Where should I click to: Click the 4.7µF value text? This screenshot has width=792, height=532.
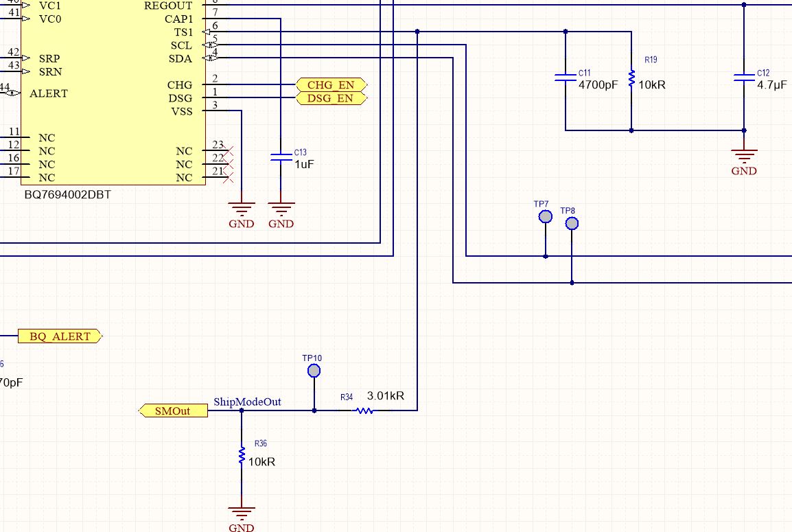pyautogui.click(x=772, y=85)
